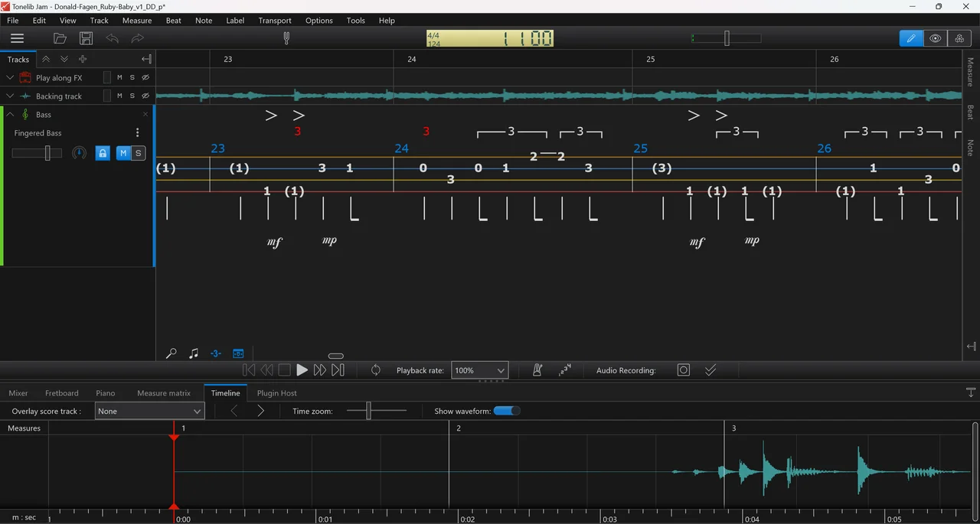Click the tuning fork icon
980x524 pixels.
click(286, 38)
